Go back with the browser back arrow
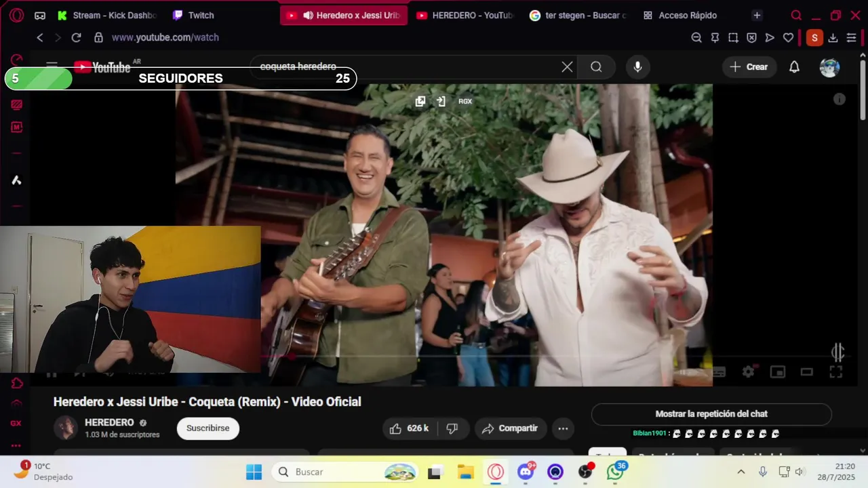Image resolution: width=868 pixels, height=488 pixels. click(x=40, y=38)
